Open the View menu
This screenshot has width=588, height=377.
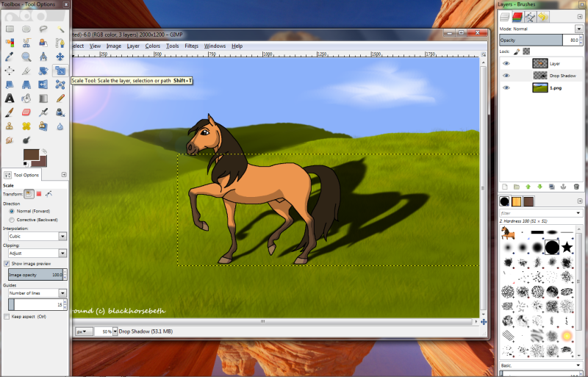95,46
